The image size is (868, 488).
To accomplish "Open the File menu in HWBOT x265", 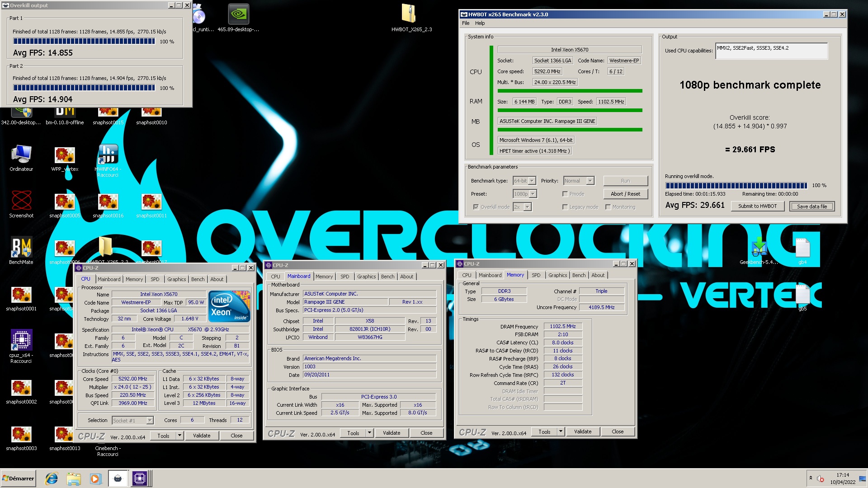I will click(x=466, y=23).
